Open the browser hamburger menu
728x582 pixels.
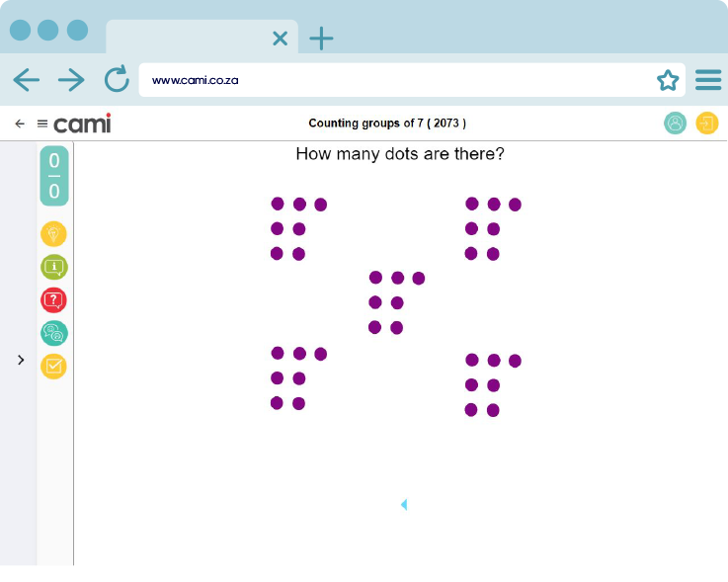(707, 80)
